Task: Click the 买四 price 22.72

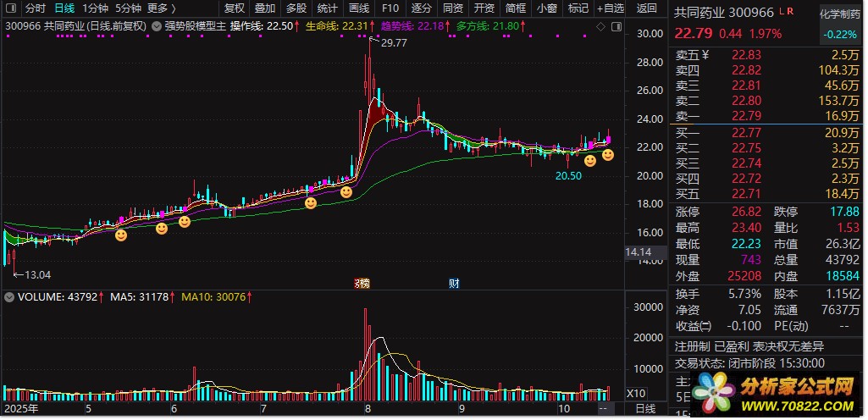Action: 746,178
